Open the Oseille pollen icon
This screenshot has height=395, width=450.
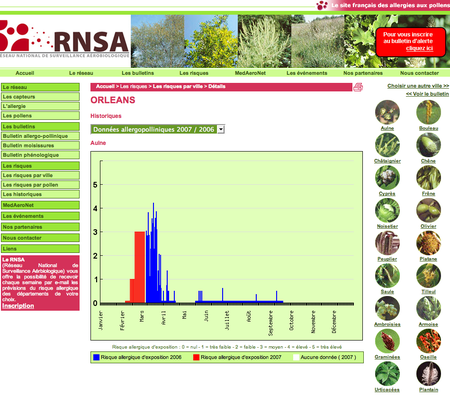(428, 341)
